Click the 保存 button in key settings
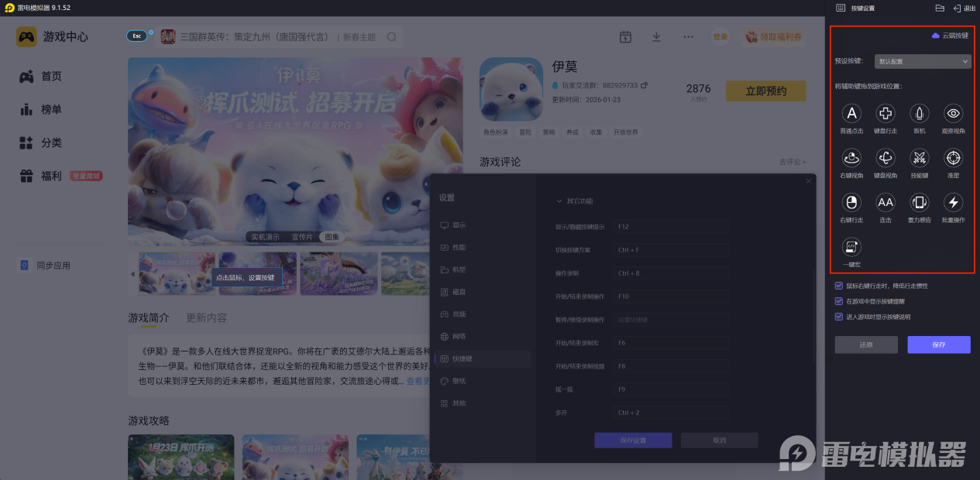 click(939, 345)
